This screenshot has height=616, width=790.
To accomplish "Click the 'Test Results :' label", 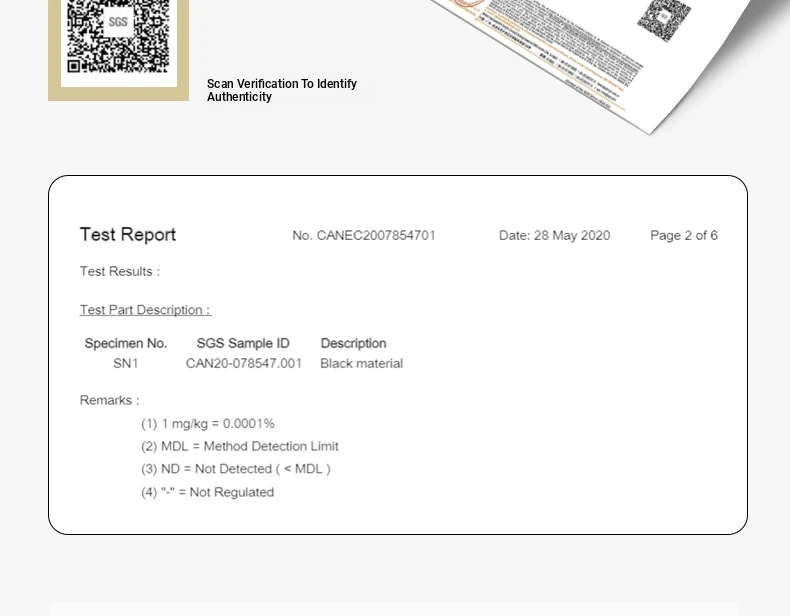I will [x=120, y=272].
